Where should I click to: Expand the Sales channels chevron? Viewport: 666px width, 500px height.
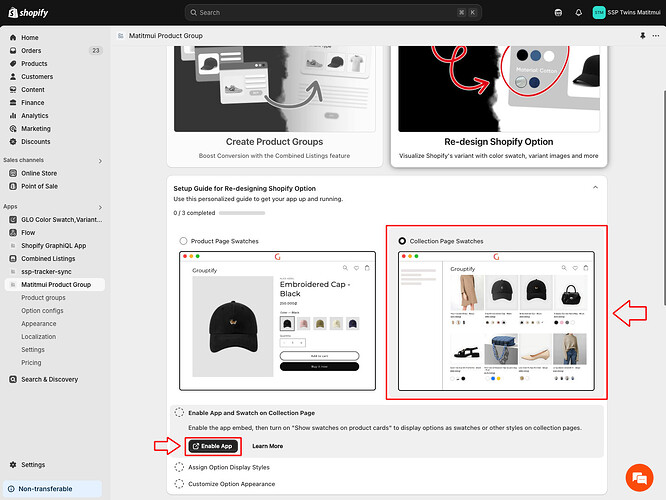coord(100,160)
